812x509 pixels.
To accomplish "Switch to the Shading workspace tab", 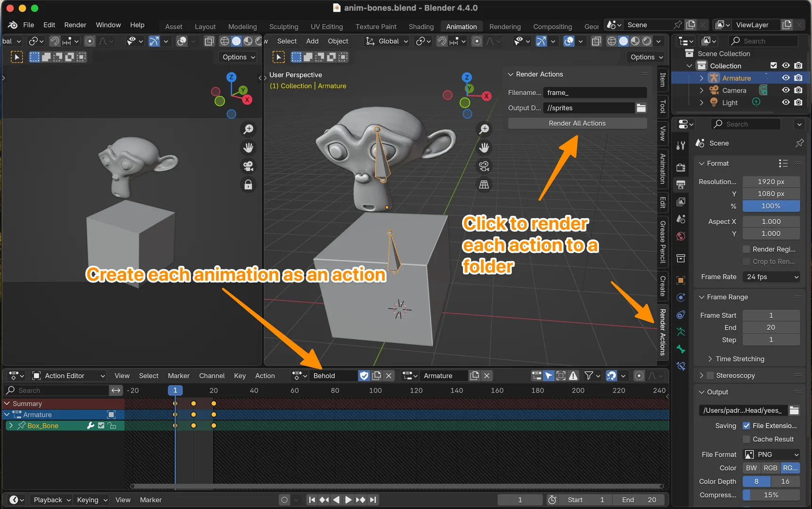I will [421, 27].
